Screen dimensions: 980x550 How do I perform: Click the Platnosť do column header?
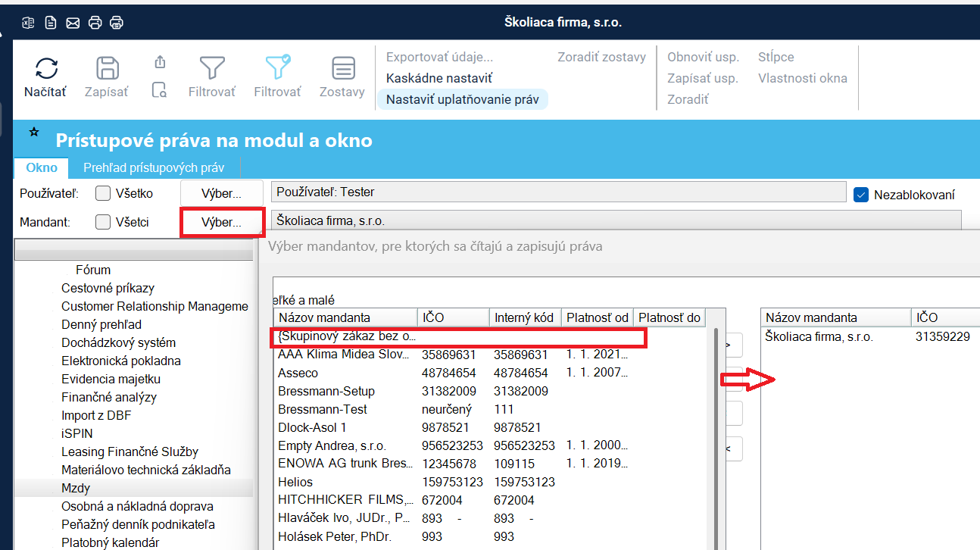[x=670, y=317]
